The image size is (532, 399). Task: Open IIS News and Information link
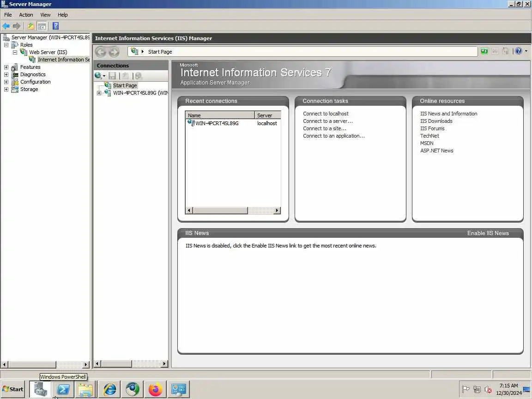448,114
